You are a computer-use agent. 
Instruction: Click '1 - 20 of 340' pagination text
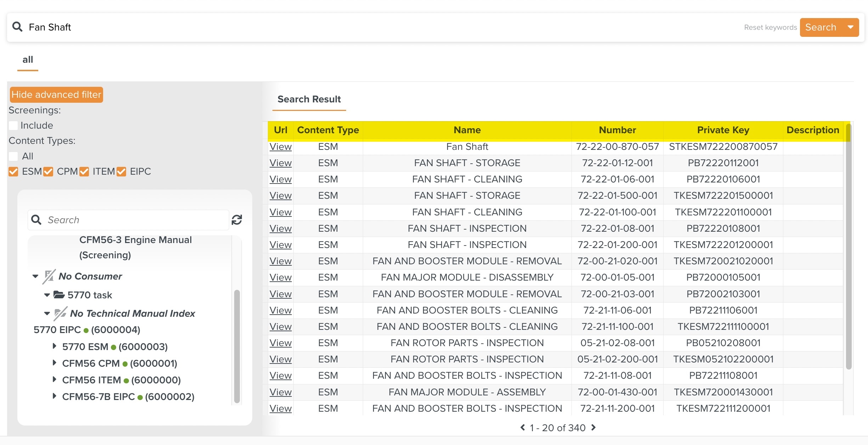(558, 428)
